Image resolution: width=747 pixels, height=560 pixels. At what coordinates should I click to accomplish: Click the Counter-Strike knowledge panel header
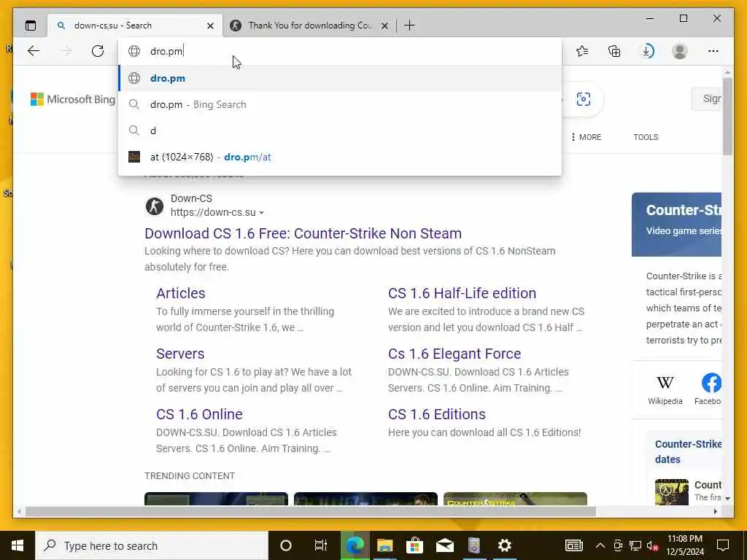coord(676,225)
